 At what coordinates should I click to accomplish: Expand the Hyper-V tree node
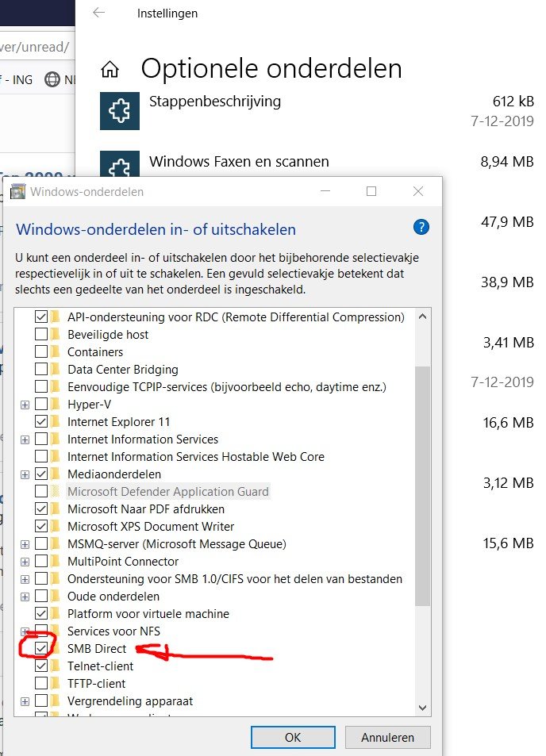point(25,405)
